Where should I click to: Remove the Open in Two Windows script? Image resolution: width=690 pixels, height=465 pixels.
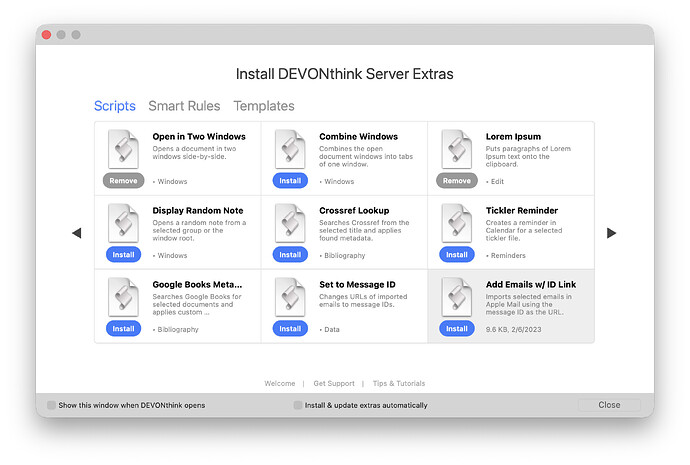coord(123,181)
